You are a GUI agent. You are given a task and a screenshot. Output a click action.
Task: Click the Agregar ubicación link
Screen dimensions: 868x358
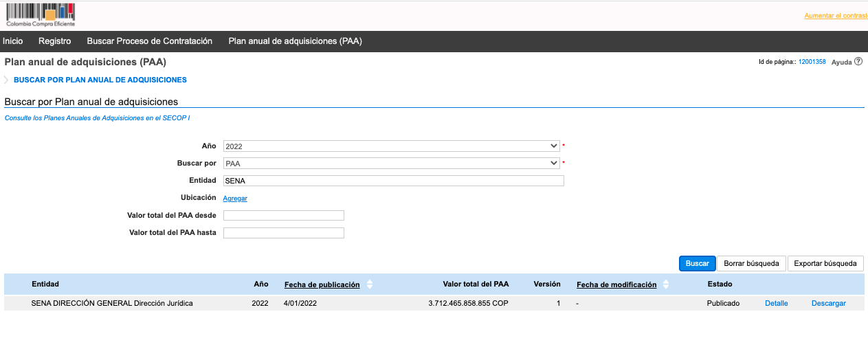[235, 198]
